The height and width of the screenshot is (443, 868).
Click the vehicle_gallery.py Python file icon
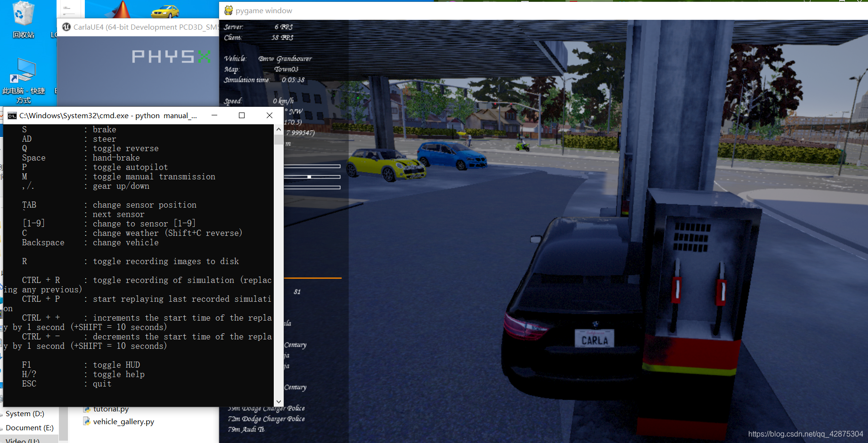click(x=87, y=421)
